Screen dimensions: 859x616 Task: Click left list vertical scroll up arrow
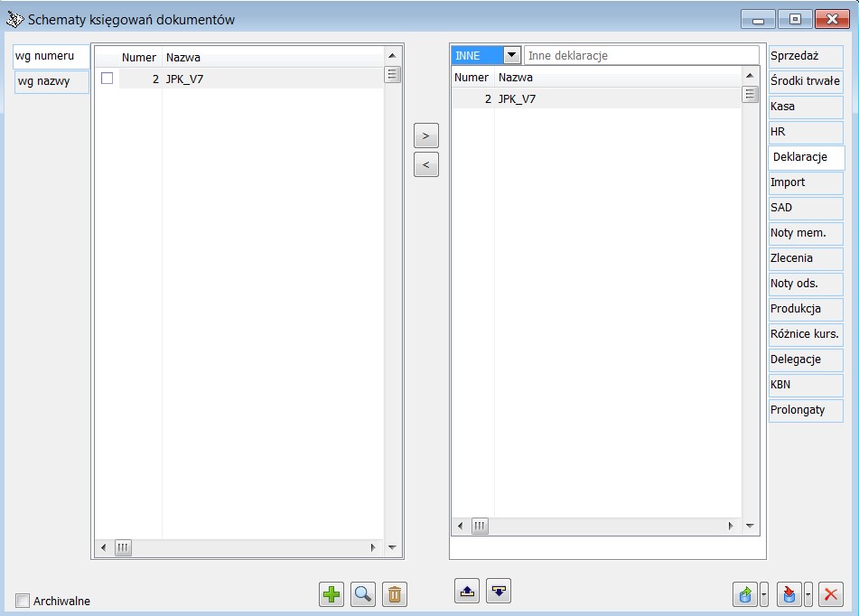[x=392, y=55]
